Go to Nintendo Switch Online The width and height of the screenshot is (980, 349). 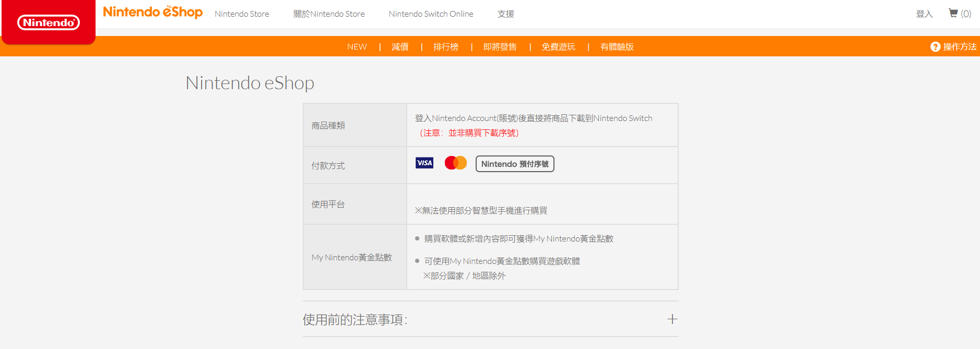431,14
